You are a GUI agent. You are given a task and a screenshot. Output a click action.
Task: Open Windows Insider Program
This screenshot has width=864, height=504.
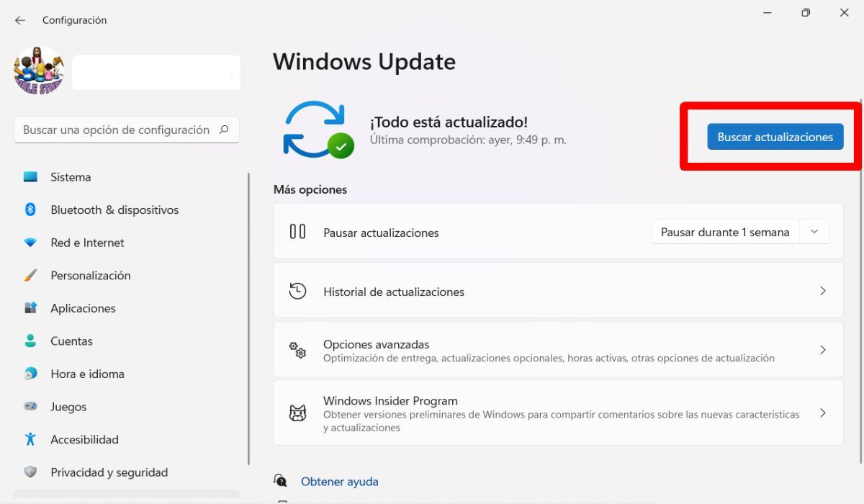(x=558, y=413)
